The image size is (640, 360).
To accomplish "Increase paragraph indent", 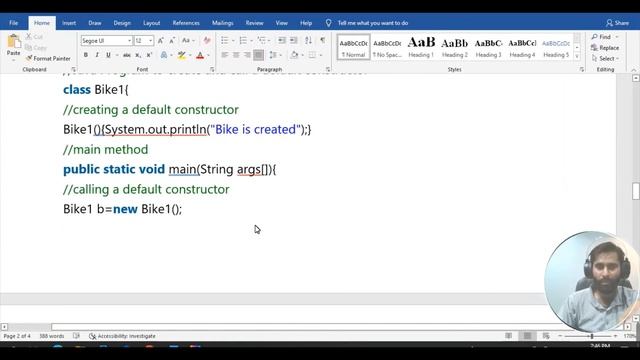I will pos(293,40).
